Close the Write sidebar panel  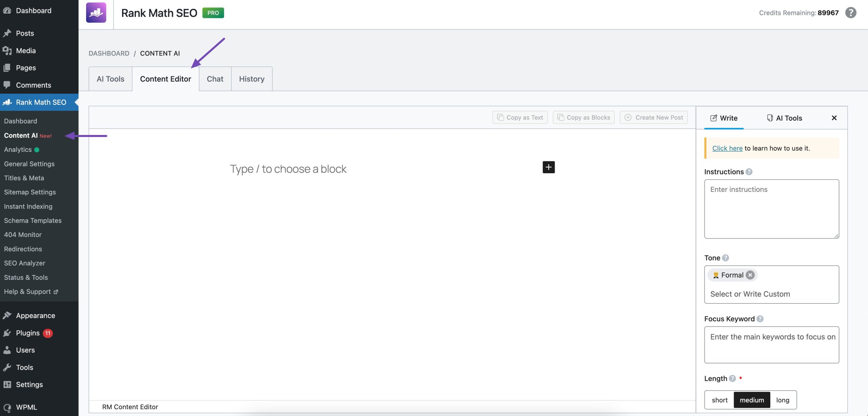tap(834, 118)
